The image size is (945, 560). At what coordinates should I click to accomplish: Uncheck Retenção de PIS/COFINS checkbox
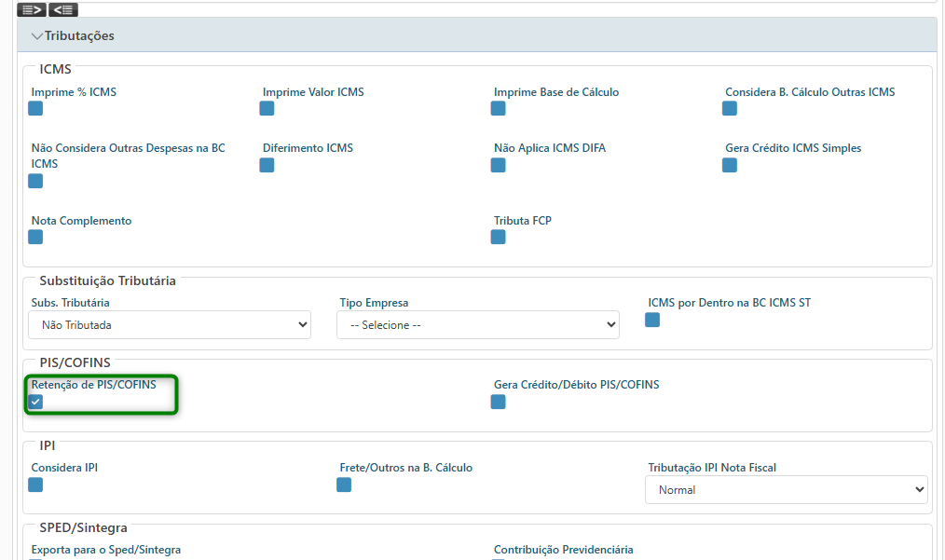[x=35, y=402]
